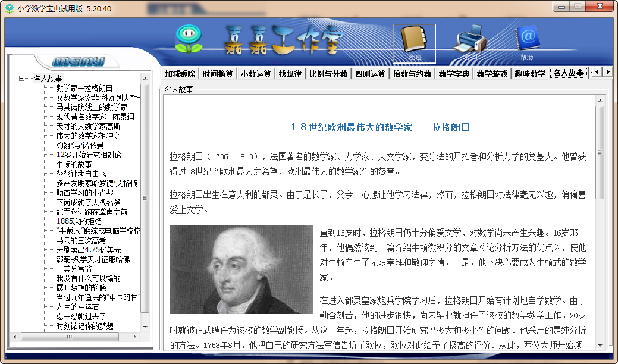The width and height of the screenshot is (618, 364).
Task: Select 一美分富翁 story
Action: pyautogui.click(x=74, y=269)
